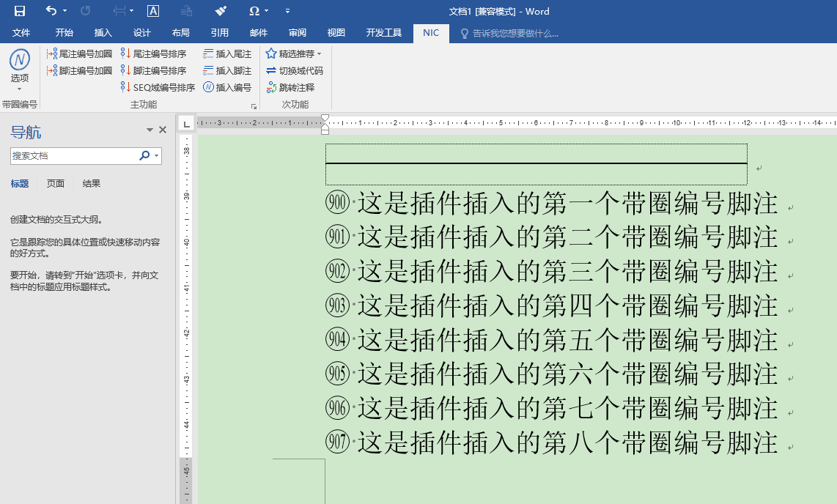Click the Save icon in quick access toolbar
The image size is (837, 504).
click(x=20, y=11)
